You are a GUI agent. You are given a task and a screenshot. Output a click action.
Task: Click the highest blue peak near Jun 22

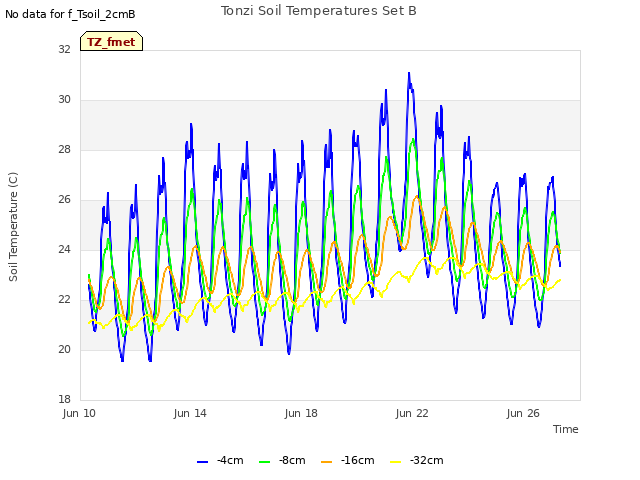coord(409,73)
